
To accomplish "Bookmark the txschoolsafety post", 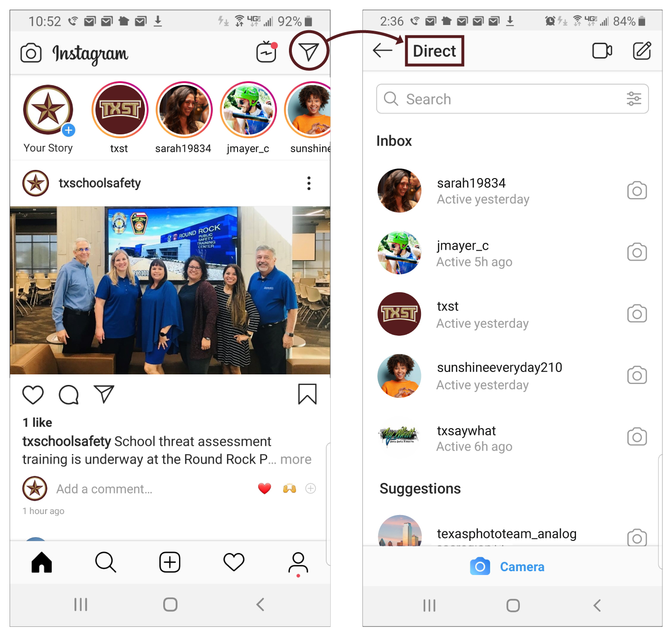I will tap(307, 394).
